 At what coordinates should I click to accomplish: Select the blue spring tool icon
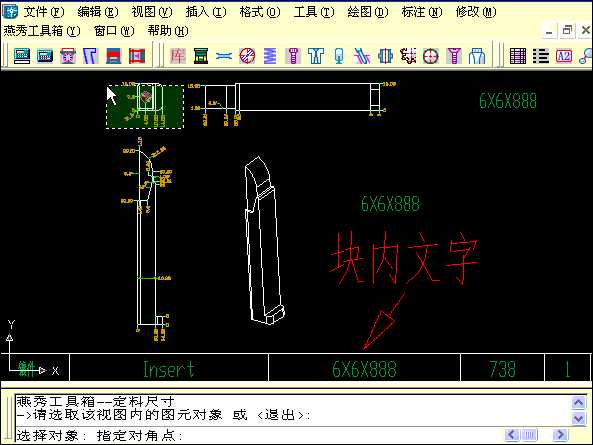click(x=270, y=56)
